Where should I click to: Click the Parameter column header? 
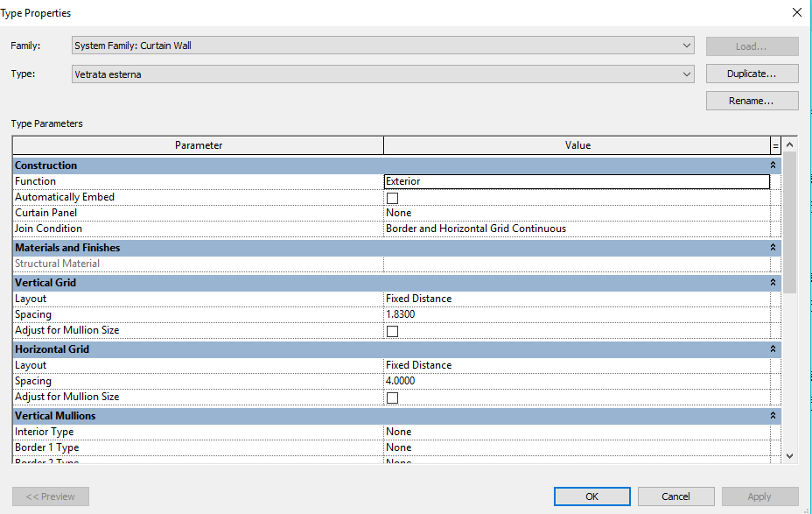pos(199,145)
